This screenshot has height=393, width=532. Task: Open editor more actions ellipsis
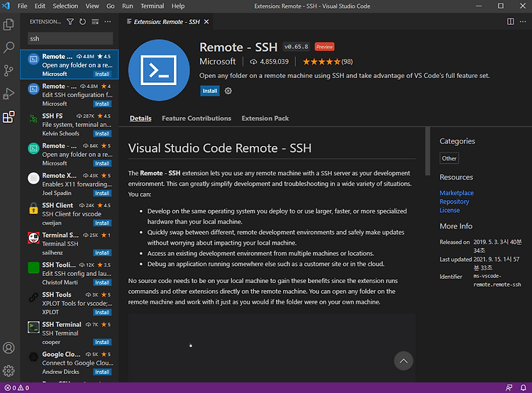tap(523, 21)
